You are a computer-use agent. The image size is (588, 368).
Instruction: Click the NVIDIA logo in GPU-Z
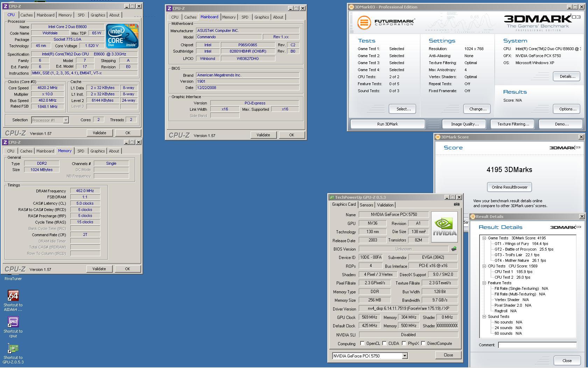point(444,227)
